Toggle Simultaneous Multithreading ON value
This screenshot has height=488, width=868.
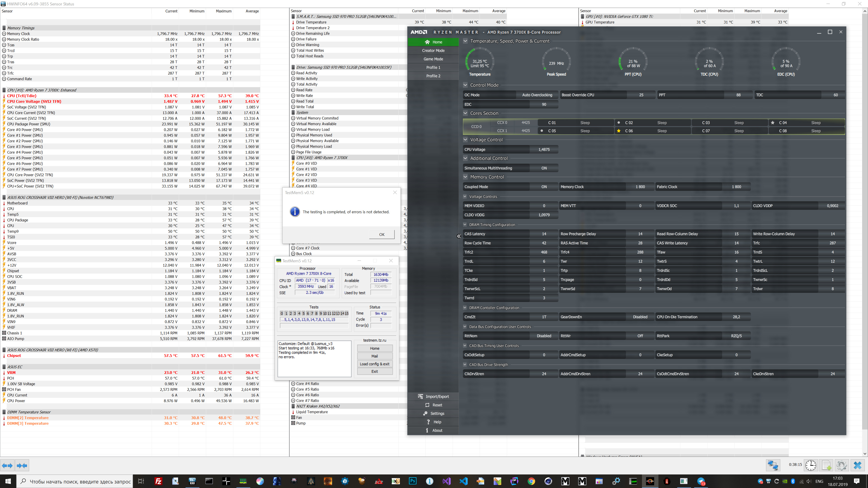click(x=544, y=168)
